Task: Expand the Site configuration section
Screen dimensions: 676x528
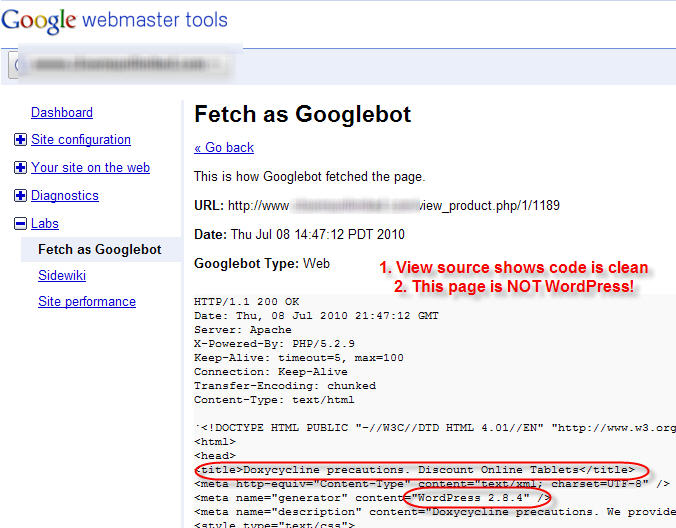Action: coord(20,140)
